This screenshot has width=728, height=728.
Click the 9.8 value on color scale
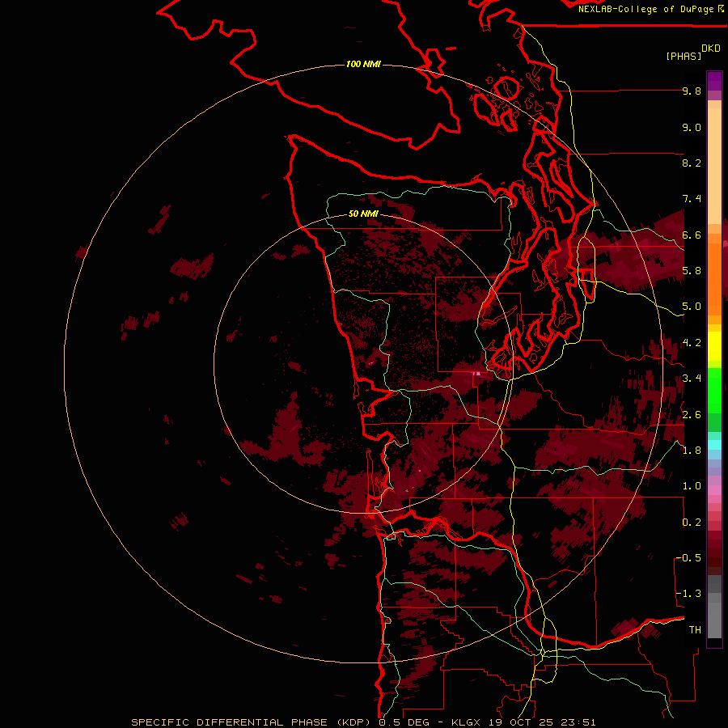click(692, 91)
